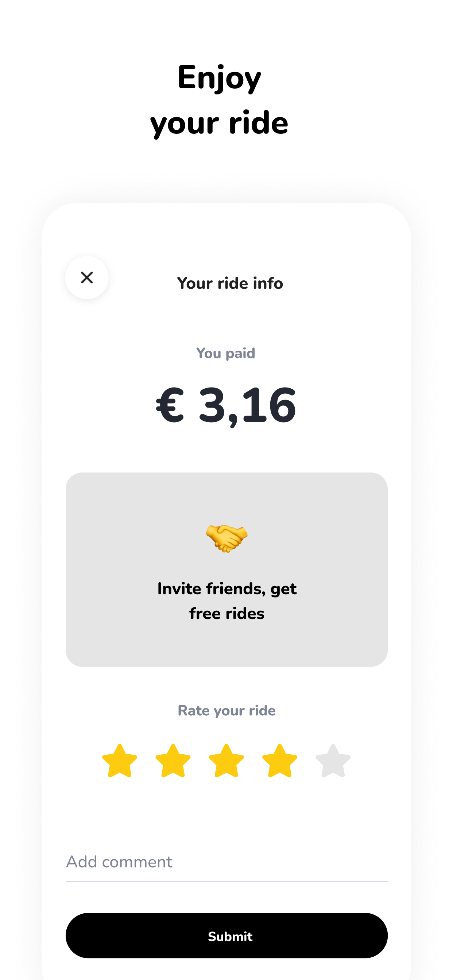Tap the 3,16 paid amount

coord(247,405)
